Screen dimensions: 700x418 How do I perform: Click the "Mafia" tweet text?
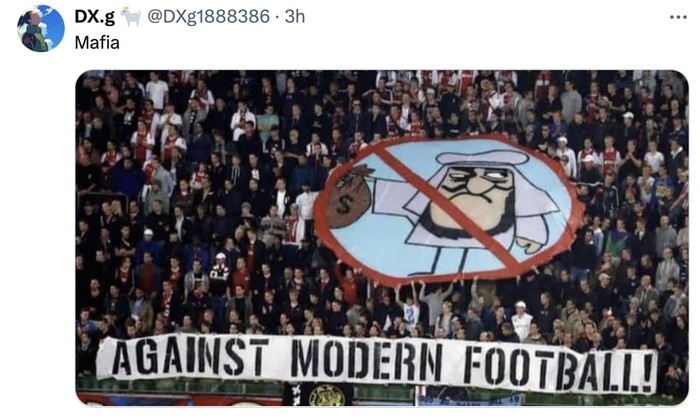(97, 43)
